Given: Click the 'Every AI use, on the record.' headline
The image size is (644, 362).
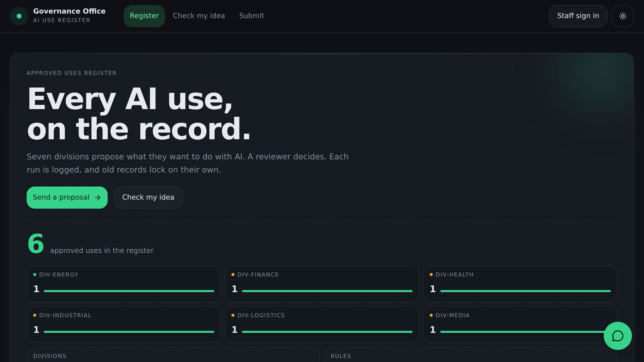Looking at the screenshot, I should coord(139,114).
